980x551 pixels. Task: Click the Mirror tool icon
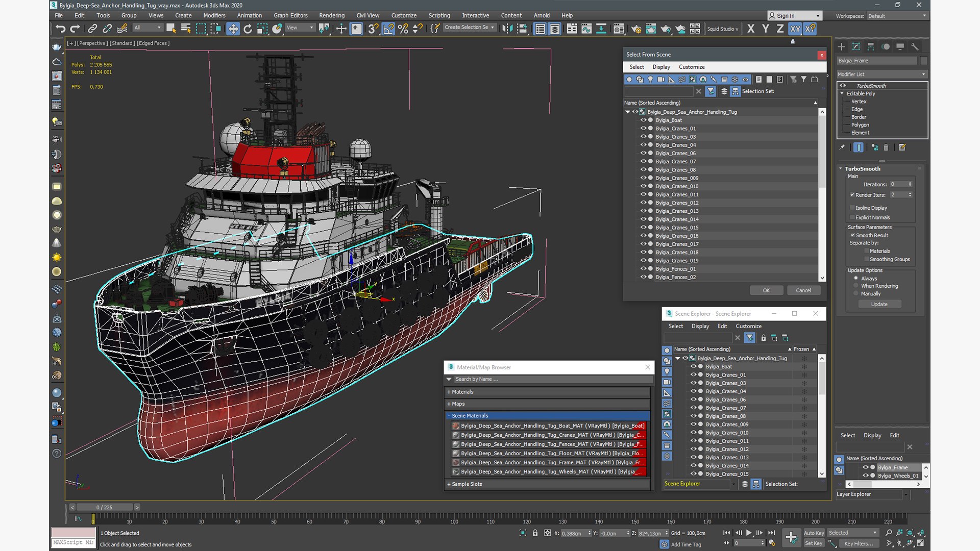click(x=507, y=29)
